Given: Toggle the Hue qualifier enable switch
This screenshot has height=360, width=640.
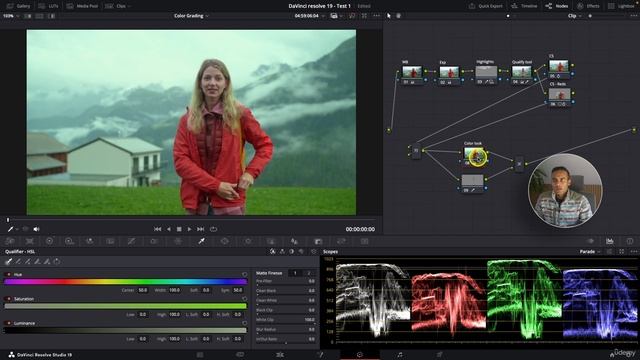Looking at the screenshot, I should pyautogui.click(x=8, y=274).
